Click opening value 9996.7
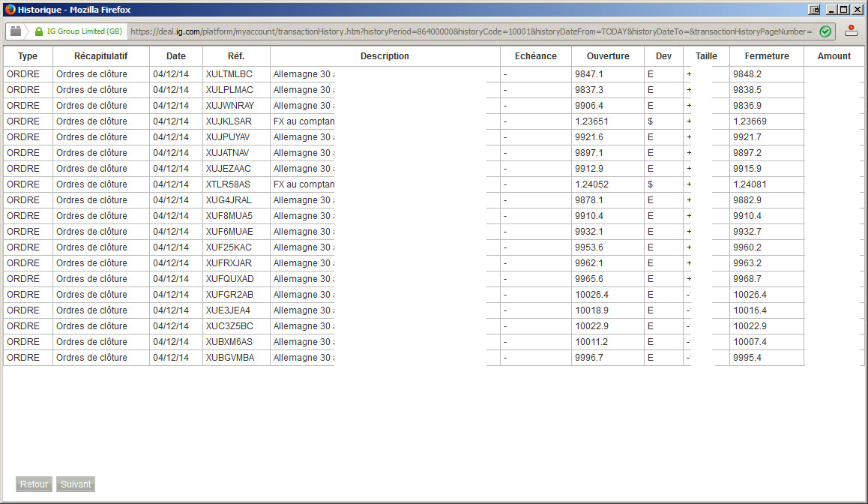The height and width of the screenshot is (504, 868). coord(589,358)
